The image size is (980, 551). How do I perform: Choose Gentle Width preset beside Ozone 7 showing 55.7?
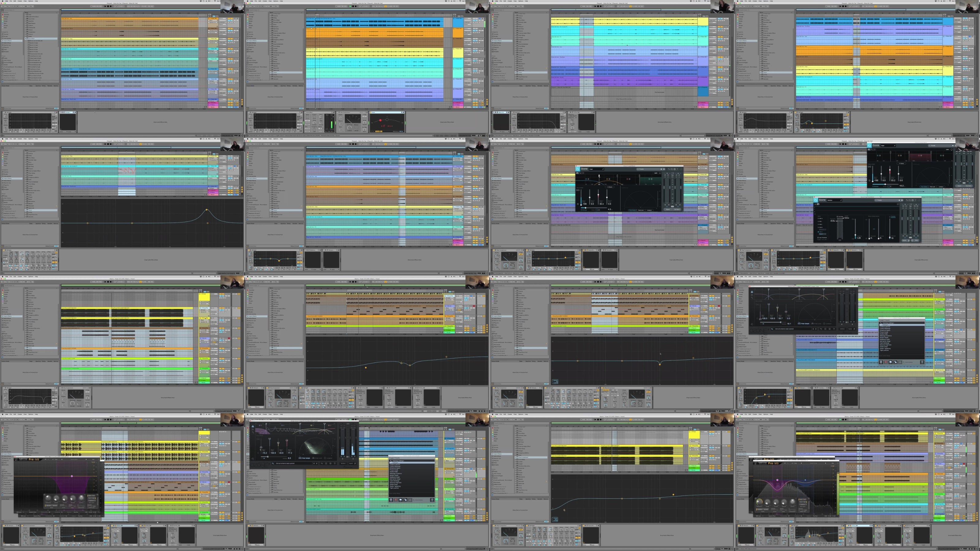coord(884,334)
